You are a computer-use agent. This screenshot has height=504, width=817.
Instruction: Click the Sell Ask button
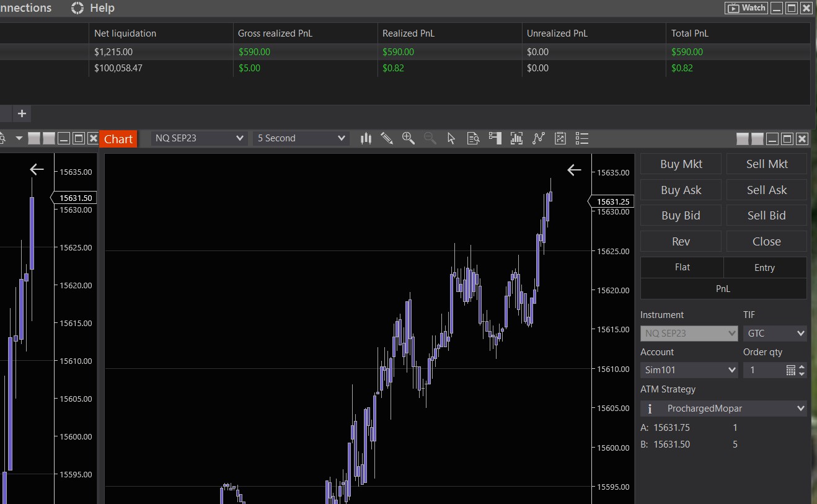767,190
